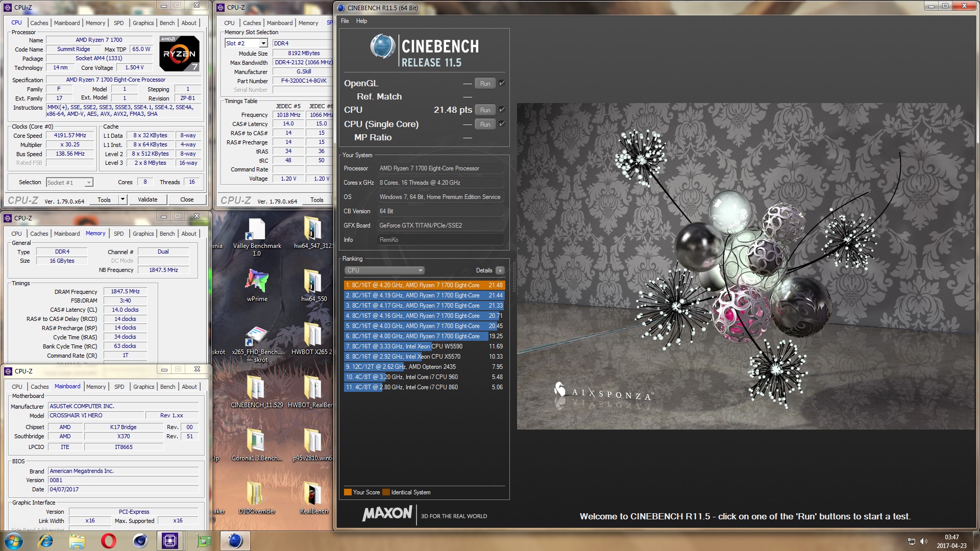980x551 pixels.
Task: Run the CPU benchmark
Action: (485, 110)
